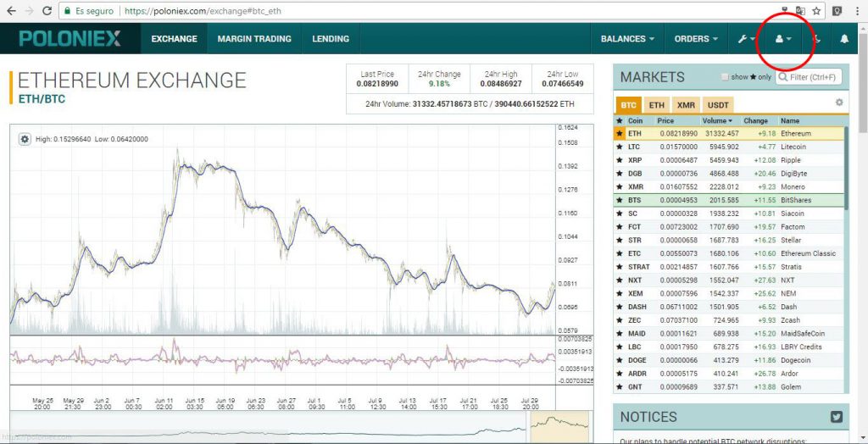868x444 pixels.
Task: Open the chart settings gear
Action: (x=25, y=140)
